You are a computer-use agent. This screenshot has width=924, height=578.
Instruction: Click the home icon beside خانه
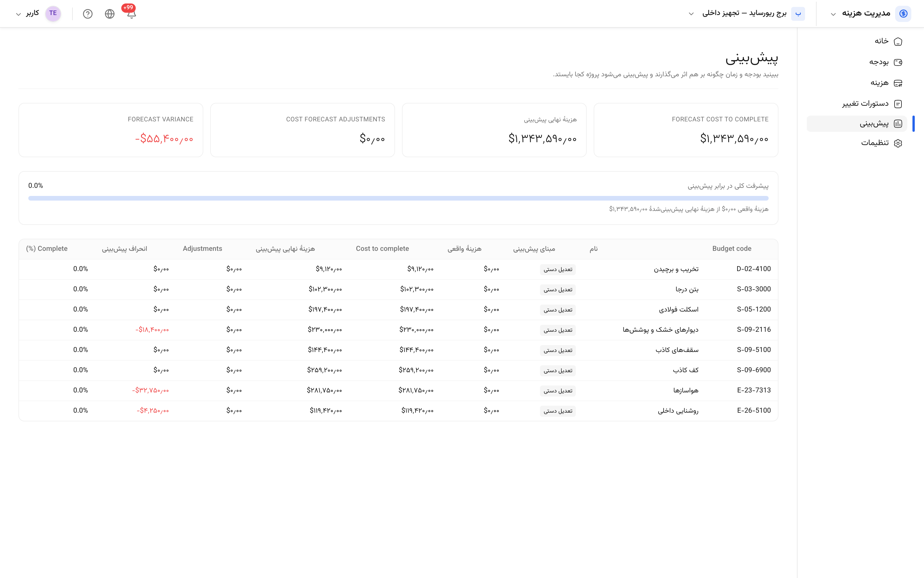coord(898,41)
